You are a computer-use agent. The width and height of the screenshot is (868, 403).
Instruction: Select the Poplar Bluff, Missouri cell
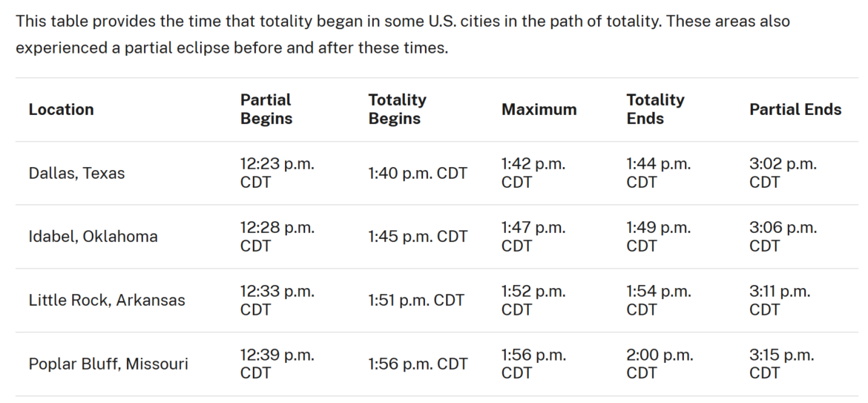click(108, 364)
